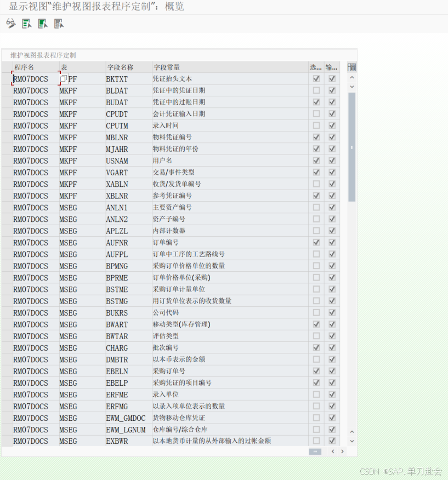Viewport: 448px width, 480px height.
Task: Toggle output-field checkbox for EXBWR row
Action: [x=332, y=441]
